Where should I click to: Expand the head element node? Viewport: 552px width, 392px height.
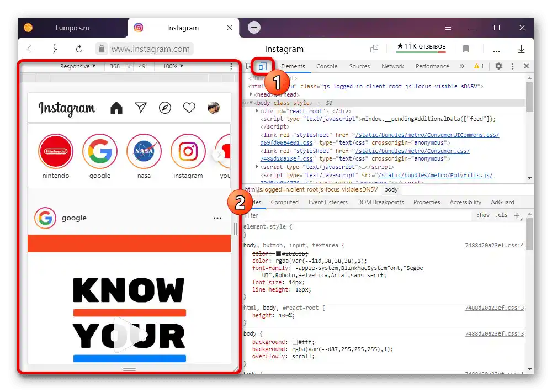[x=251, y=94]
